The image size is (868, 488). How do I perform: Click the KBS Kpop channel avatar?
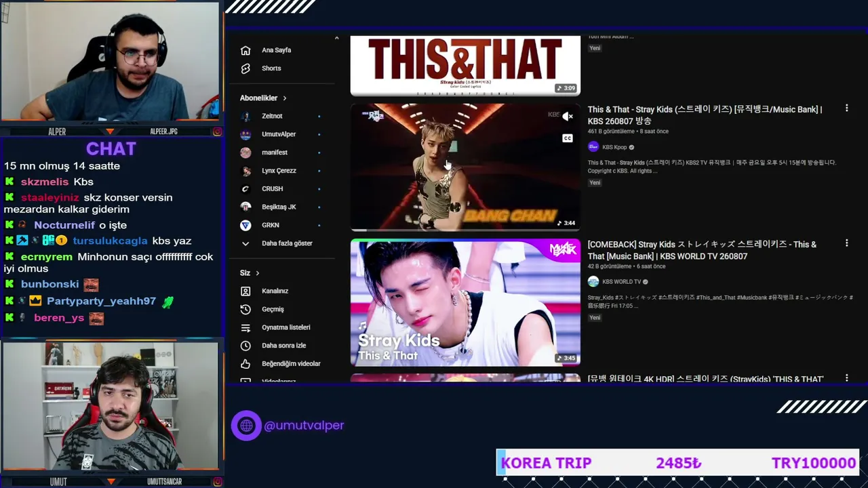point(593,147)
